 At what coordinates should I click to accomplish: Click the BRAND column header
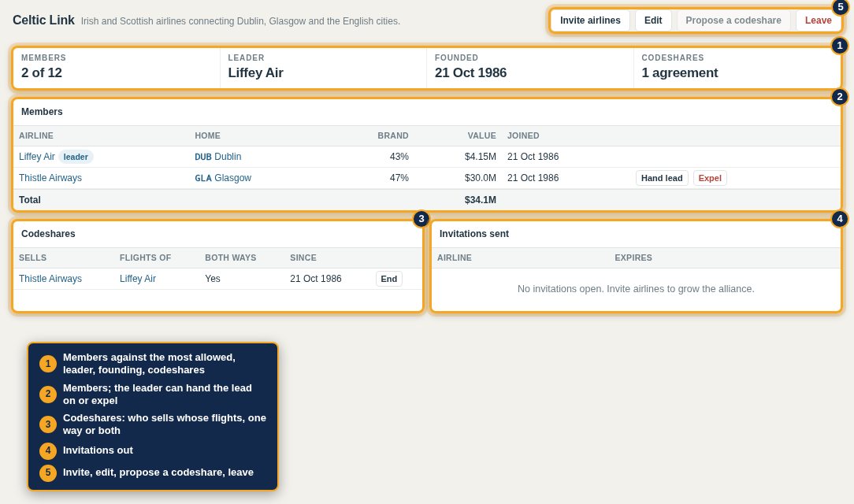coord(392,135)
